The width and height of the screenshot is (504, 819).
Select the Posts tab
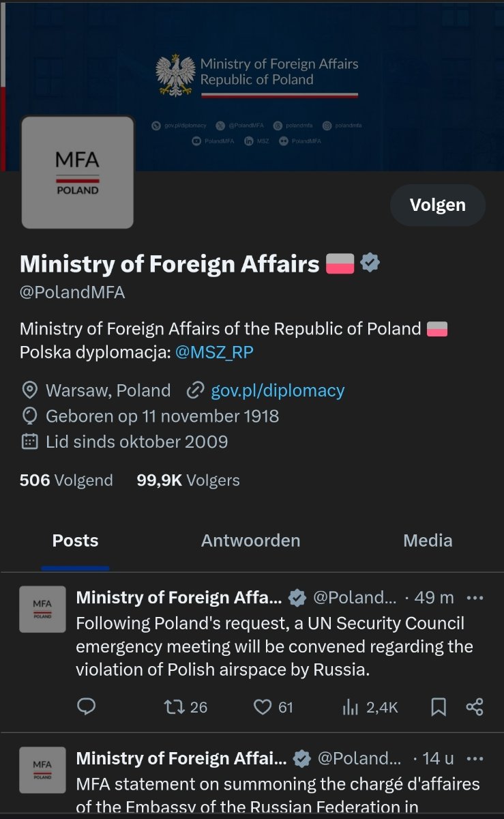(x=75, y=541)
